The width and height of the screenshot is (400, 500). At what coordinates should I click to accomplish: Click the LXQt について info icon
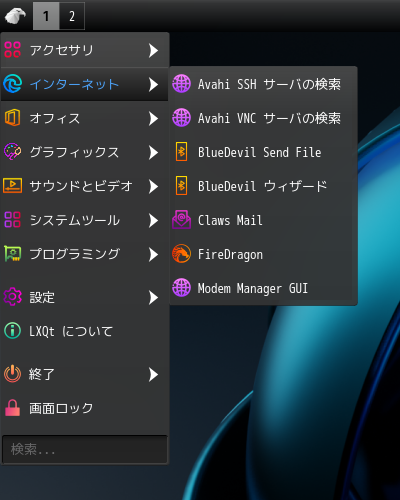coord(13,331)
